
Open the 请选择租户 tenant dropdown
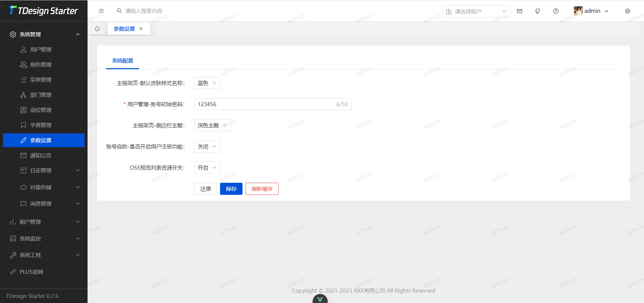pos(476,11)
